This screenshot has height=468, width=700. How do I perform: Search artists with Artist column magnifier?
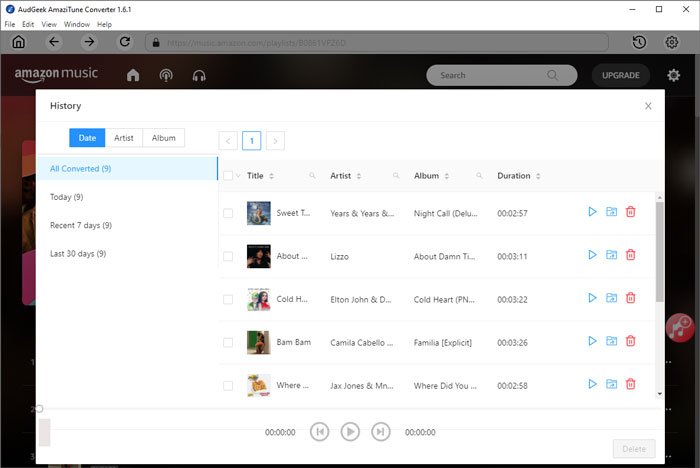pos(396,176)
